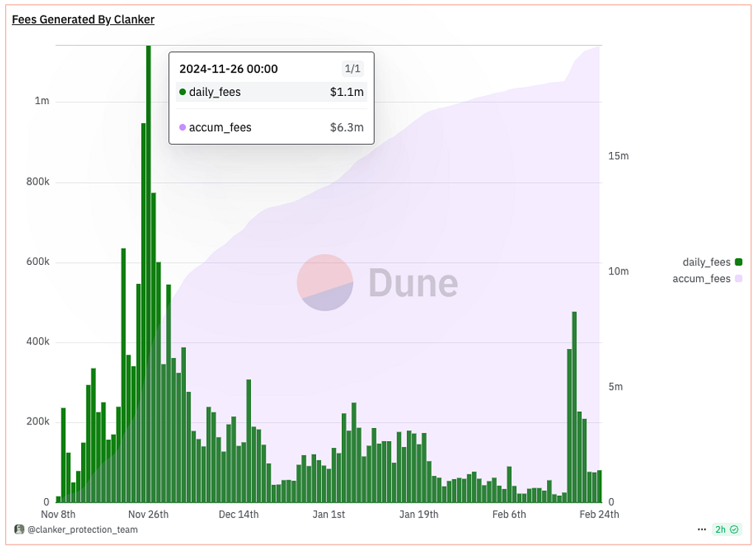Click the Feb 6th x-axis label
This screenshot has width=756, height=549.
point(509,514)
